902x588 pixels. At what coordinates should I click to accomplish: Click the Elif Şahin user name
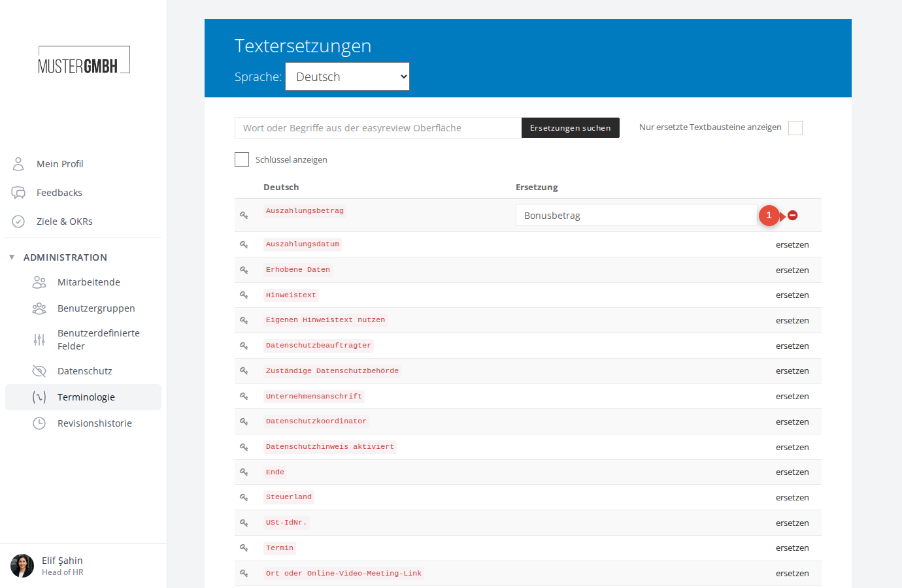pyautogui.click(x=62, y=561)
